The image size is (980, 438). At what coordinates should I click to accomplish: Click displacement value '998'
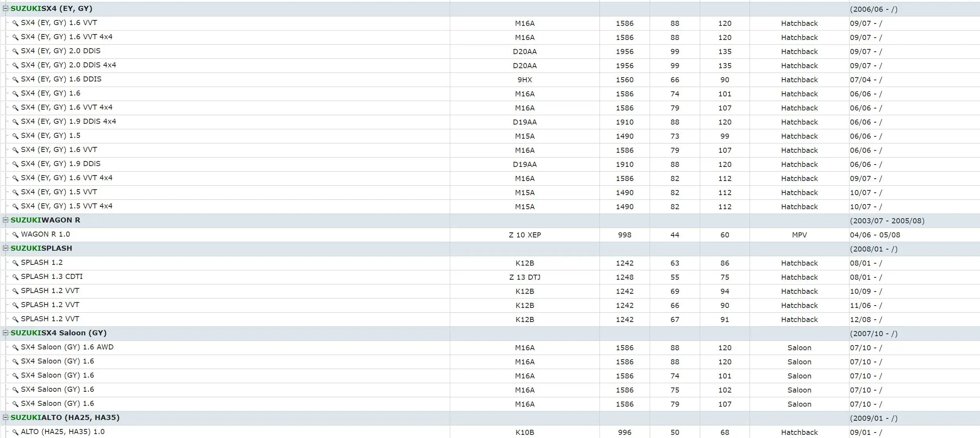[x=625, y=235]
